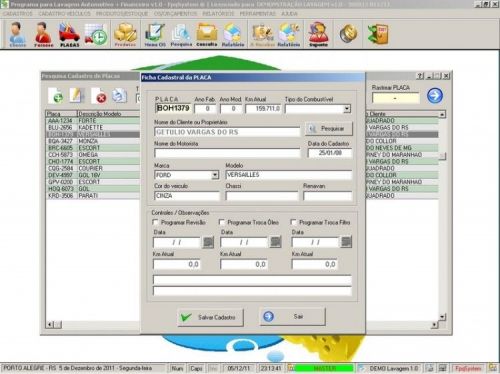Open the PRODUTOS/ESTOQUE menu
500x374 pixels.
(x=122, y=14)
